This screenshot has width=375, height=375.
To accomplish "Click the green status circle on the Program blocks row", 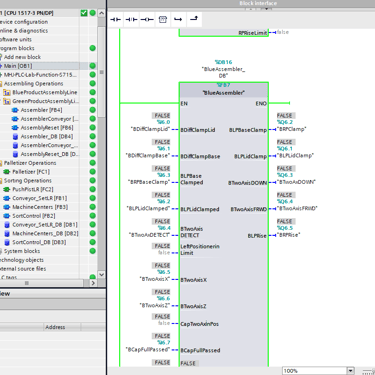I will [93, 48].
